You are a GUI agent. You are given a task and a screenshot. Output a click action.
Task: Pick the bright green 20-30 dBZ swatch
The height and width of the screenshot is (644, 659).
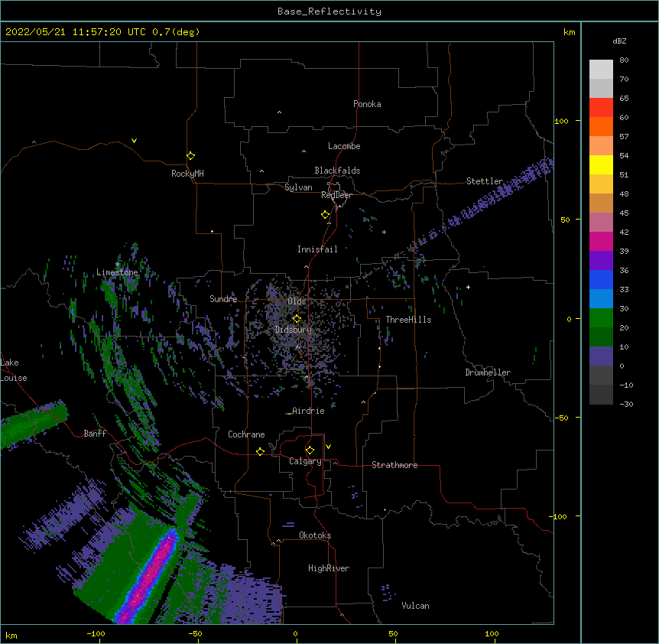click(x=601, y=318)
